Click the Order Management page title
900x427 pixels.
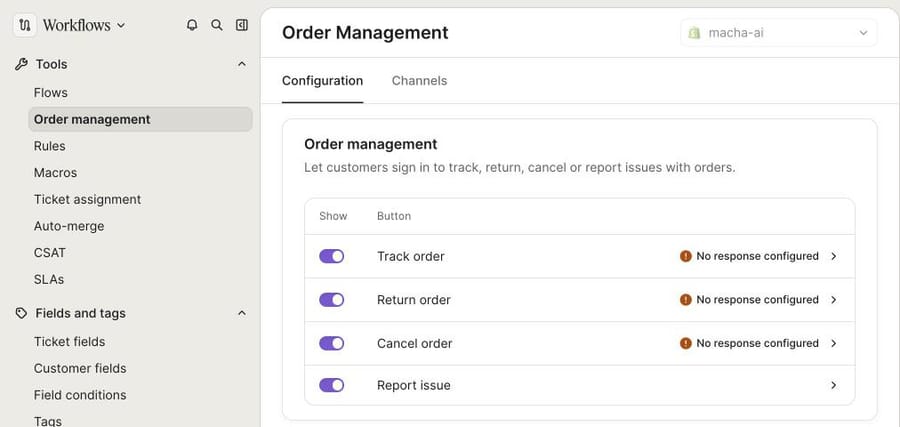click(x=365, y=33)
